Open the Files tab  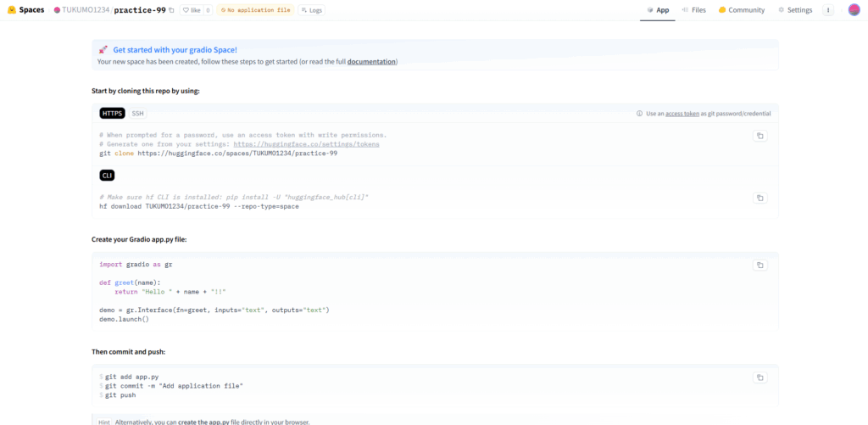tap(693, 10)
